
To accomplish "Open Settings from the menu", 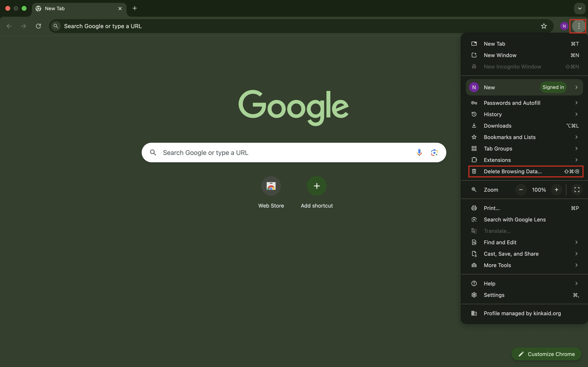I will tap(494, 295).
